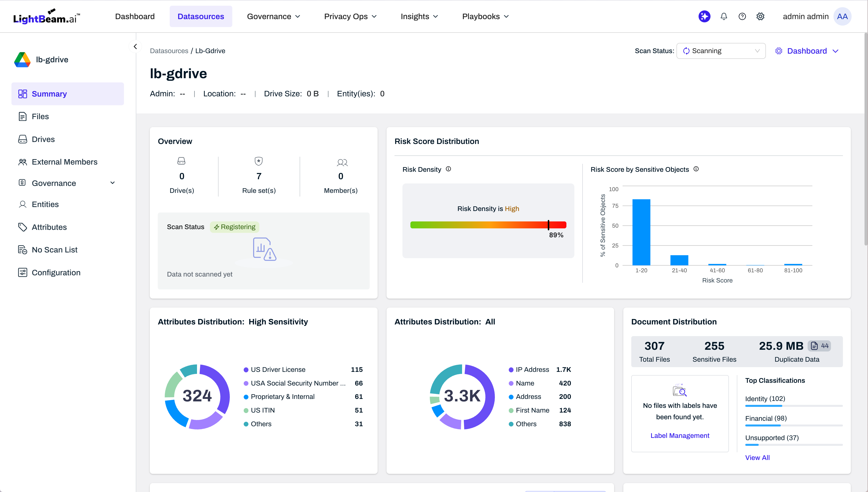
Task: Open the Drives sidebar item
Action: pos(68,139)
